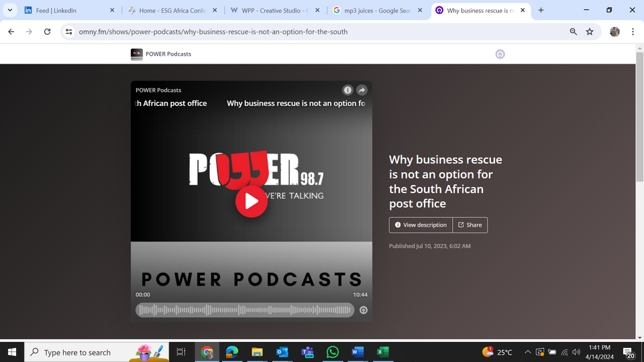Close the mp3 juices Google Search tab
The height and width of the screenshot is (362, 644).
pyautogui.click(x=420, y=10)
